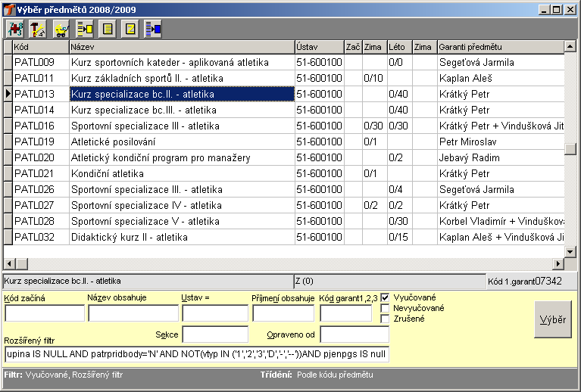Image resolution: width=581 pixels, height=392 pixels.
Task: Click the yellow baby carriage toolbar icon
Action: tap(61, 29)
